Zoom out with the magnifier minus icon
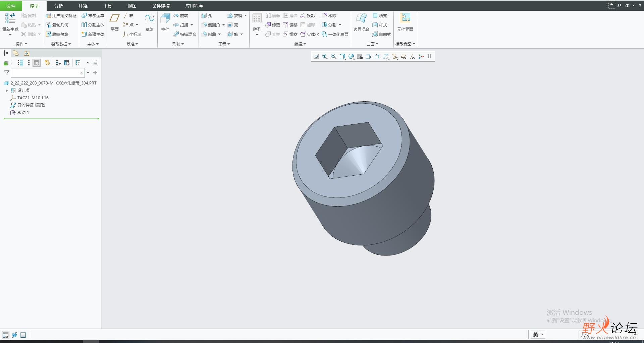Image resolution: width=644 pixels, height=343 pixels. (x=333, y=56)
